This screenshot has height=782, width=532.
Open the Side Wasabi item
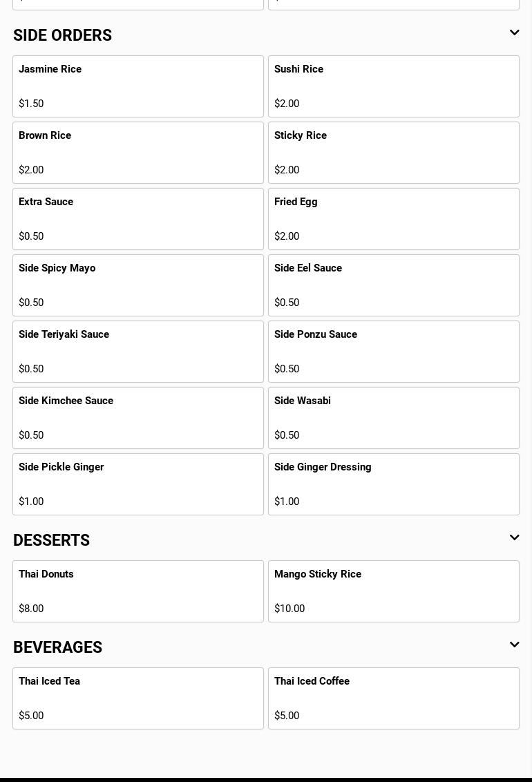click(394, 418)
